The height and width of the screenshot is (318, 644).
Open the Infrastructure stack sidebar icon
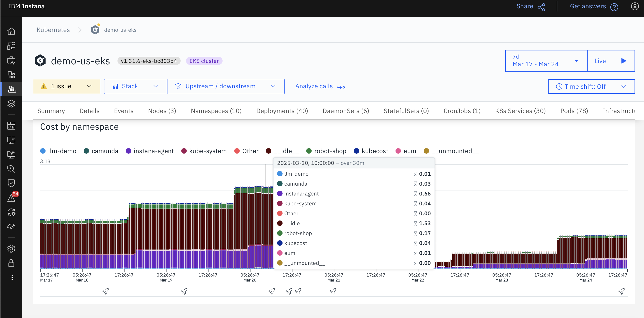point(11,104)
